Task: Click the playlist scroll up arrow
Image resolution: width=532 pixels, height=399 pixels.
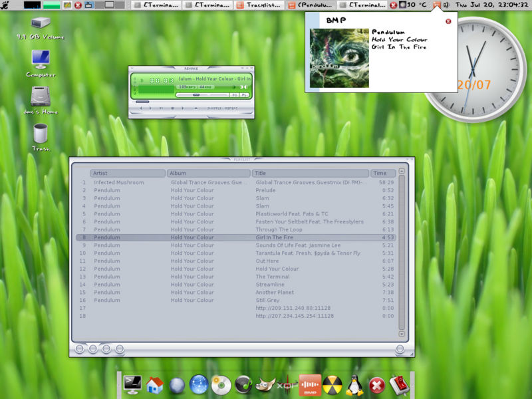Action: click(x=402, y=171)
